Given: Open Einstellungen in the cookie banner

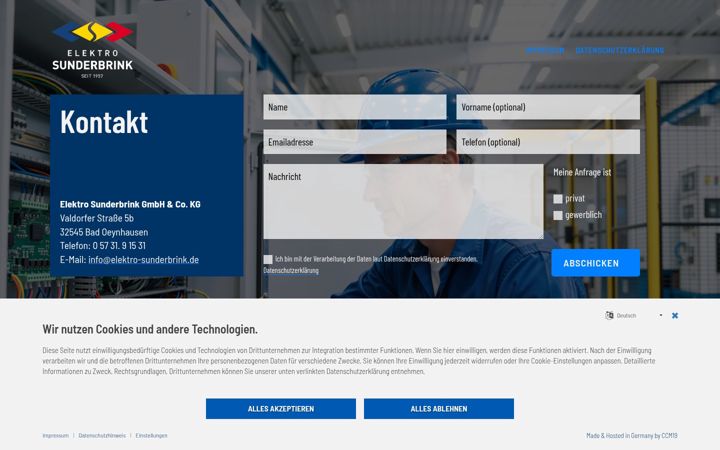Looking at the screenshot, I should 152,435.
